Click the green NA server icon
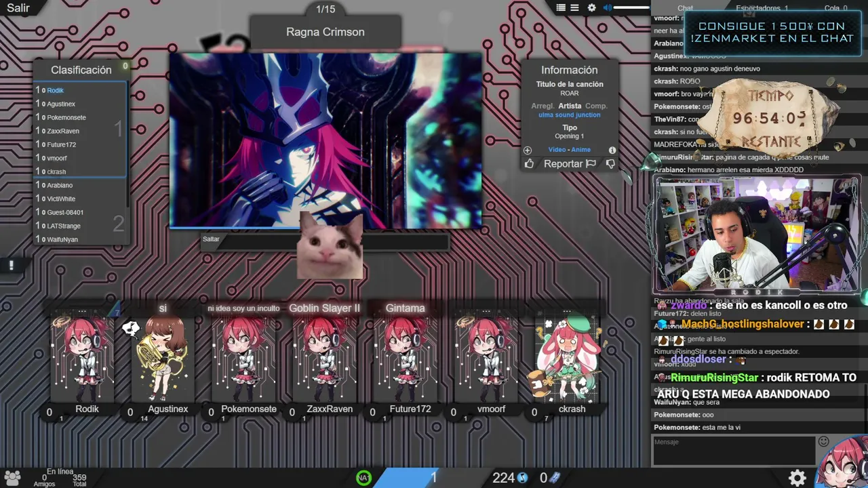 (x=364, y=478)
